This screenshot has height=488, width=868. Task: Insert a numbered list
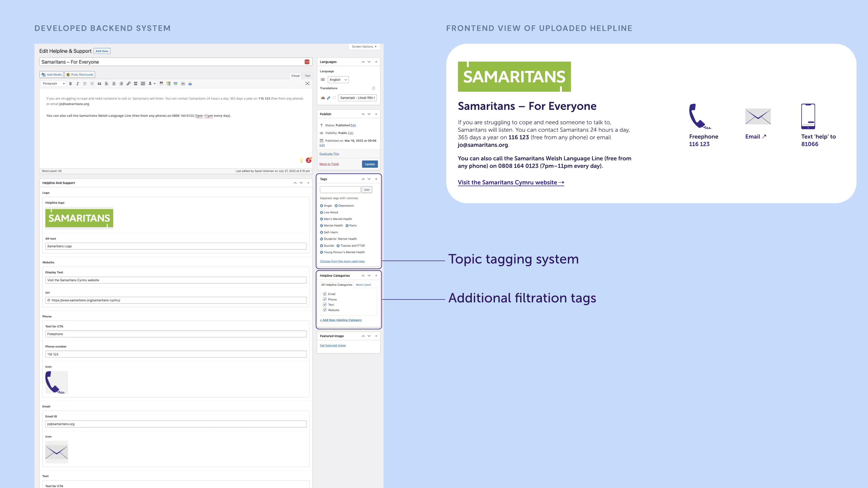tap(92, 83)
